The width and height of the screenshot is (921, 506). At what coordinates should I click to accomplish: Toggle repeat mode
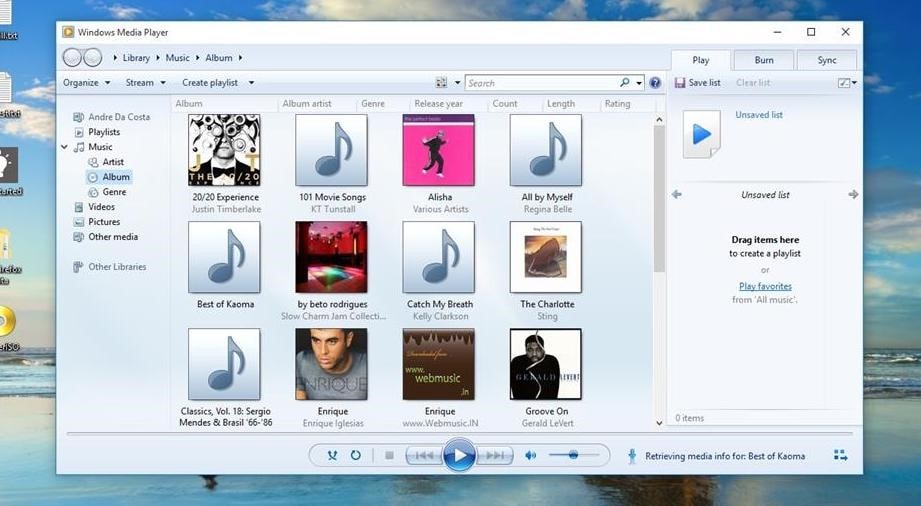[355, 455]
